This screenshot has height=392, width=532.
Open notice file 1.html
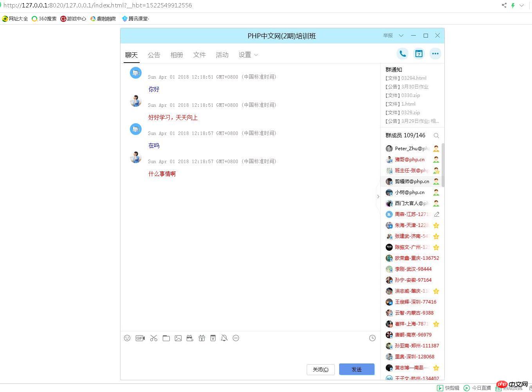(x=401, y=104)
